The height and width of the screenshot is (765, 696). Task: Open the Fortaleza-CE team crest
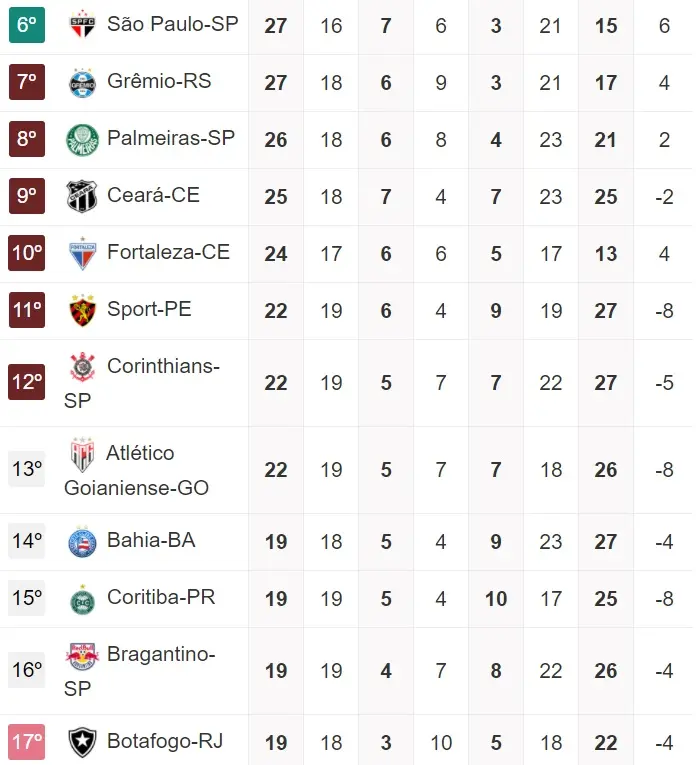click(x=81, y=253)
